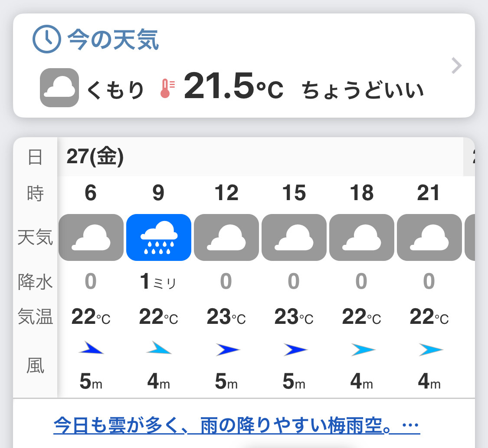Tap the cloudy icon next to くもり
The image size is (488, 448).
[59, 88]
